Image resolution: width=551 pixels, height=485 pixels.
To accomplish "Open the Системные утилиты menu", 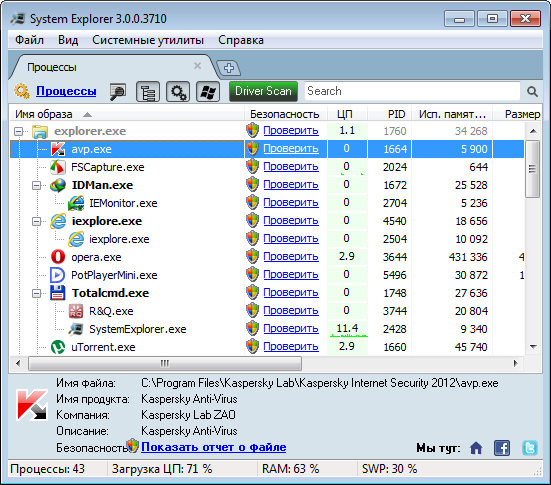I will click(x=148, y=40).
